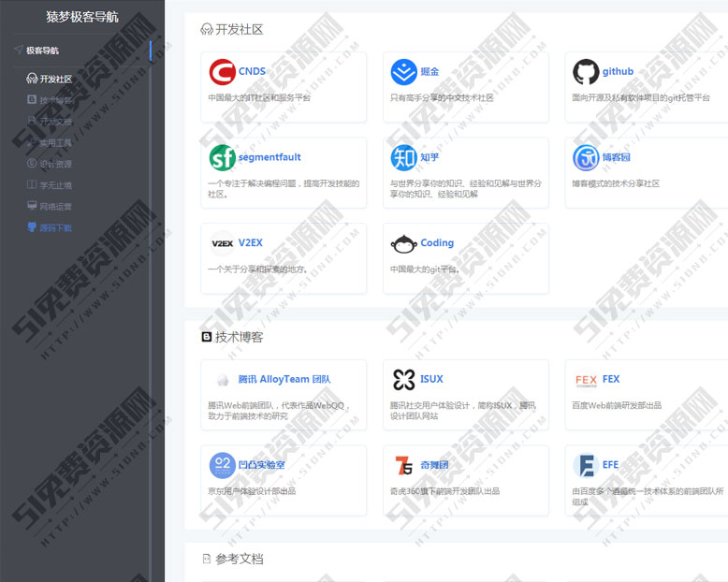Click the 极客导航 paper-plane icon in sidebar
Image resolution: width=728 pixels, height=582 pixels.
(x=19, y=50)
